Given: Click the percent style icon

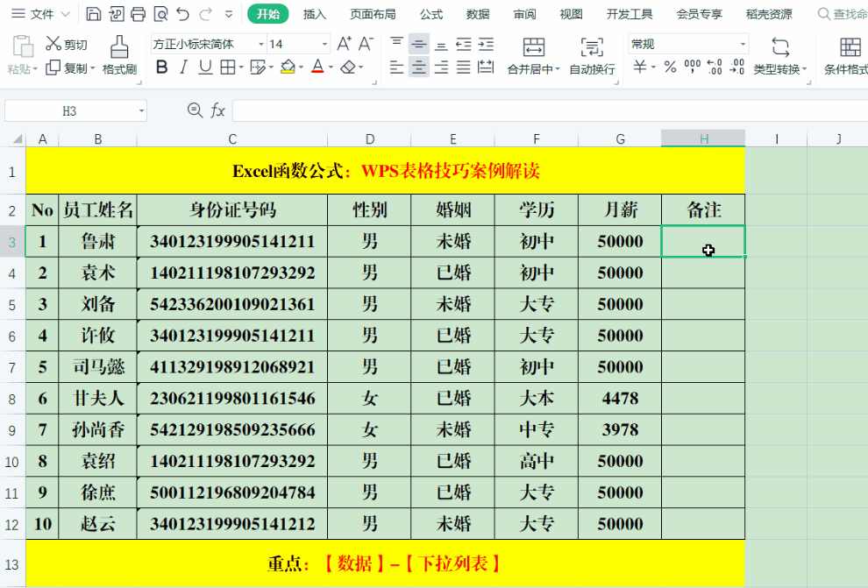Looking at the screenshot, I should pos(670,67).
